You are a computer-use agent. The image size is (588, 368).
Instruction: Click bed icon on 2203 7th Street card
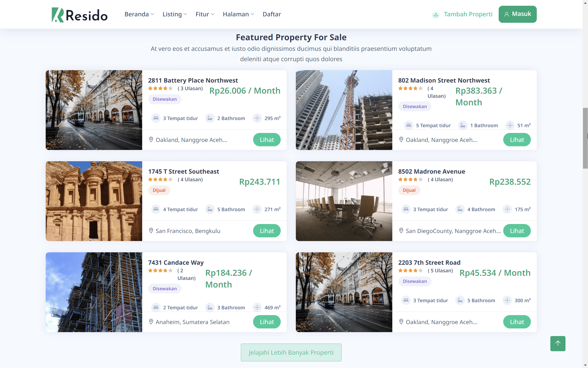point(406,300)
